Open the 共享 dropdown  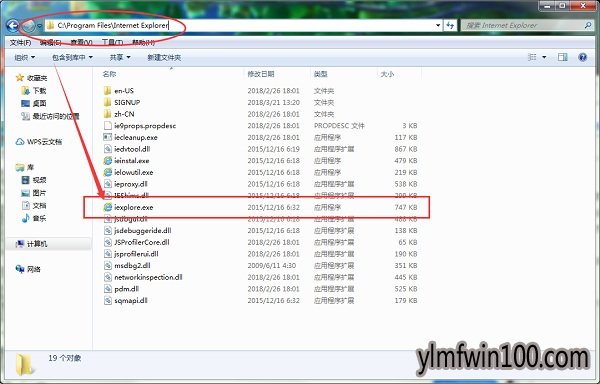120,57
